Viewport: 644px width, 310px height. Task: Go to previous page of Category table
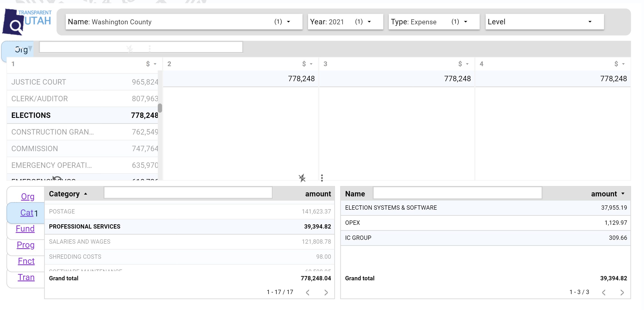(x=308, y=292)
